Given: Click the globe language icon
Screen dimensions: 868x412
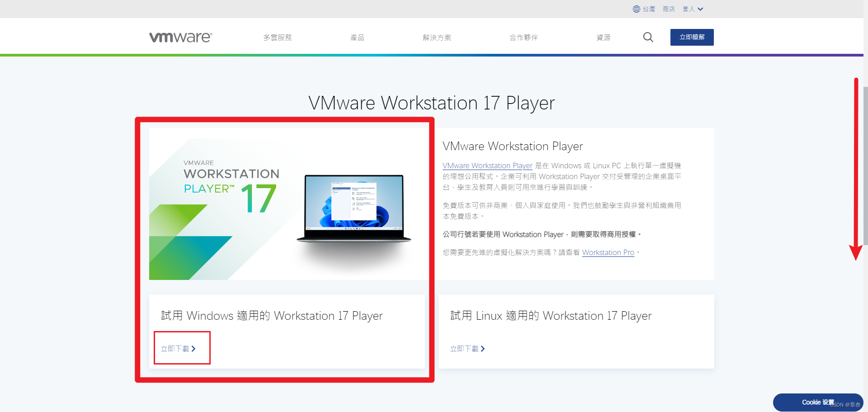Looking at the screenshot, I should coord(636,9).
